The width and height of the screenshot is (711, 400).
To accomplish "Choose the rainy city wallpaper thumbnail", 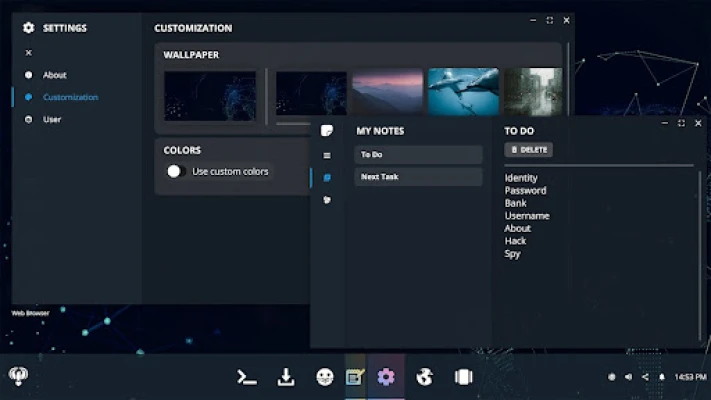I will [x=533, y=92].
